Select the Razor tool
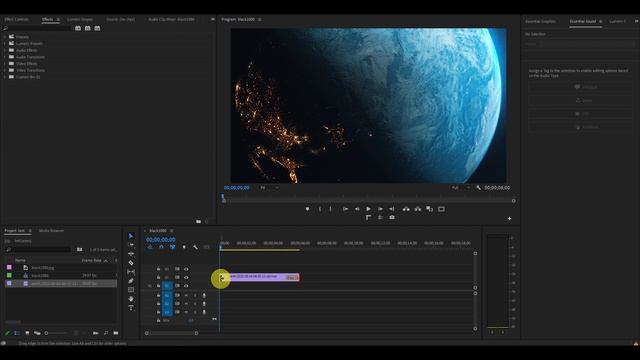640x360 pixels. point(131,263)
